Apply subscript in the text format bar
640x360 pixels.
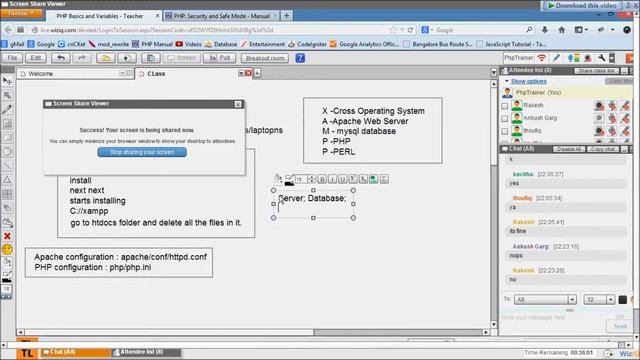tap(363, 179)
